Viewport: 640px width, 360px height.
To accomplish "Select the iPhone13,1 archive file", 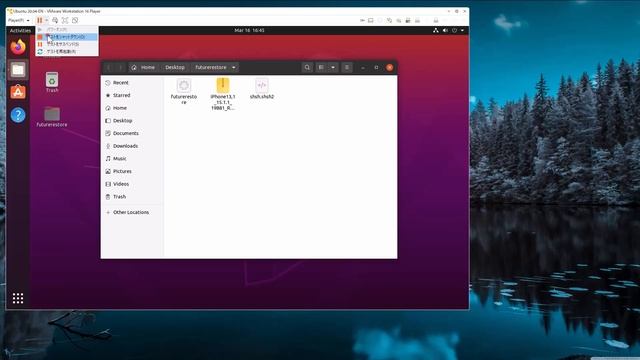I will pyautogui.click(x=223, y=94).
